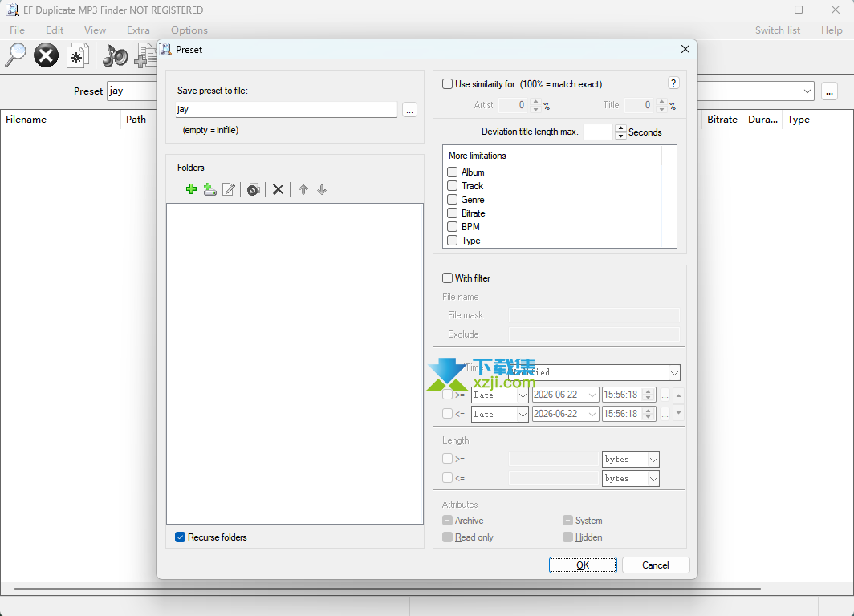Click the black circle X stop icon
The width and height of the screenshot is (854, 616).
coord(47,55)
